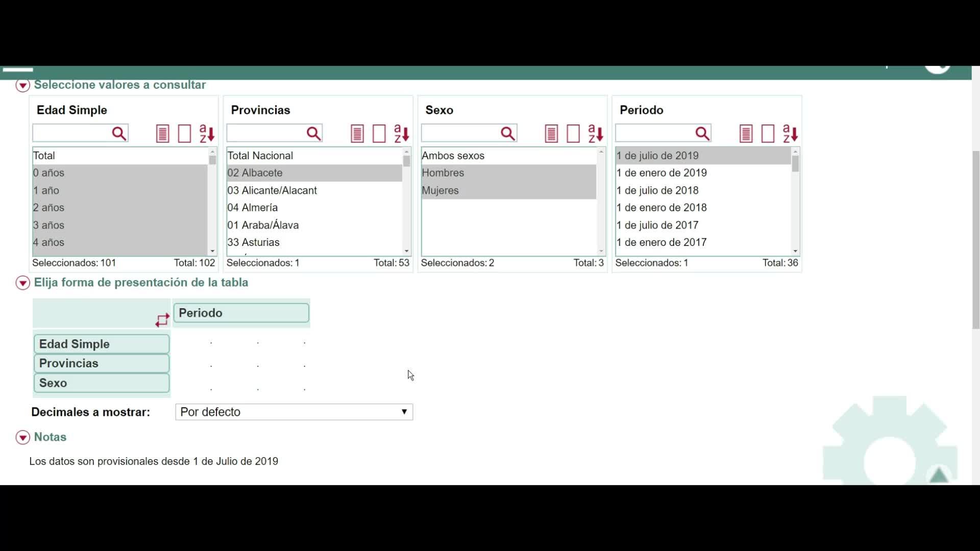This screenshot has width=980, height=551.
Task: Click A-Z sort icon in Sexo panel
Action: click(x=595, y=134)
